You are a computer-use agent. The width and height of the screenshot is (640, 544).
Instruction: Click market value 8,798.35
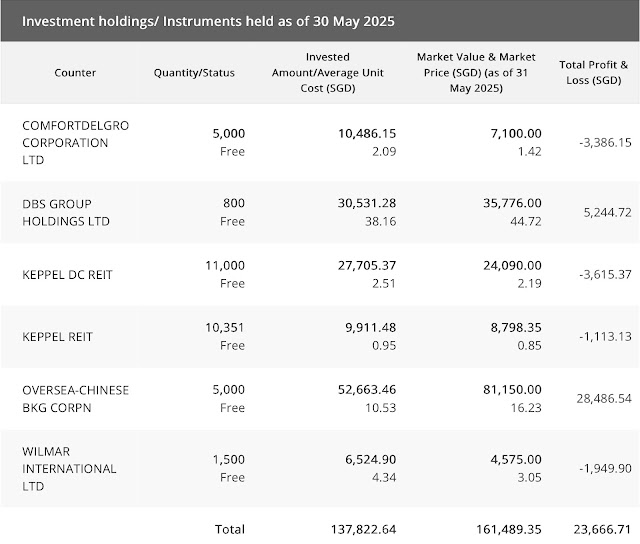pos(516,327)
